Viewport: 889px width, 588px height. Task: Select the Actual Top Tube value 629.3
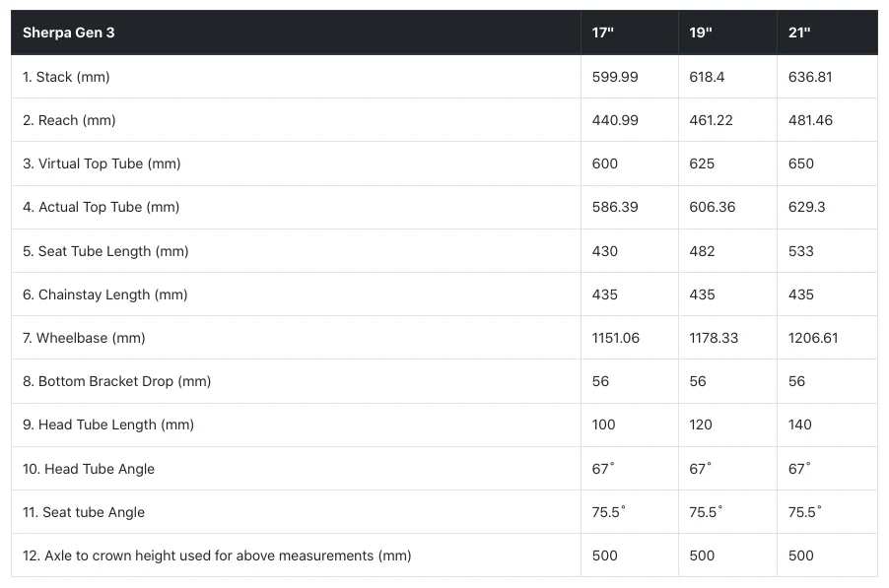click(807, 207)
